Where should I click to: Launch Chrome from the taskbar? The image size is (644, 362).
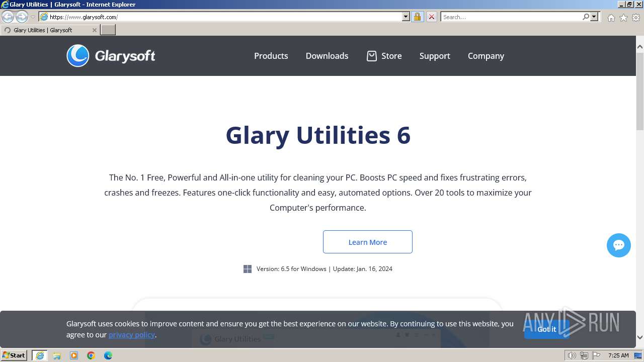tap(91, 355)
